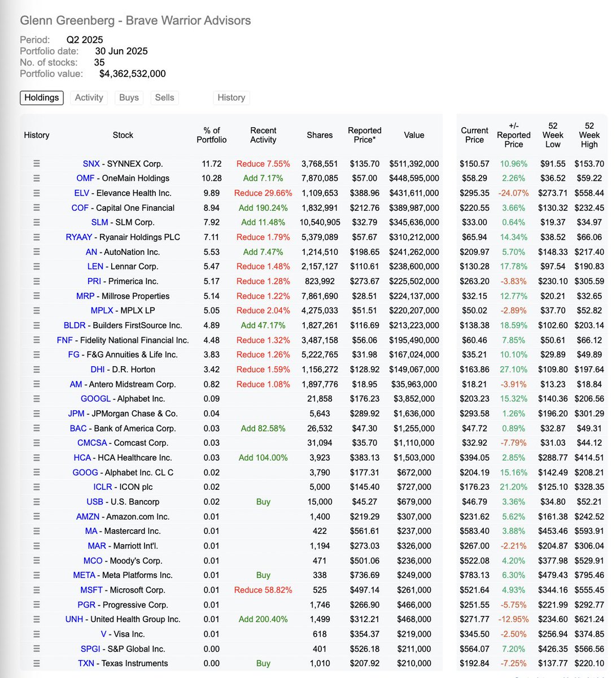Open history icon for Texas Instruments row
This screenshot has width=616, height=678.
click(37, 663)
